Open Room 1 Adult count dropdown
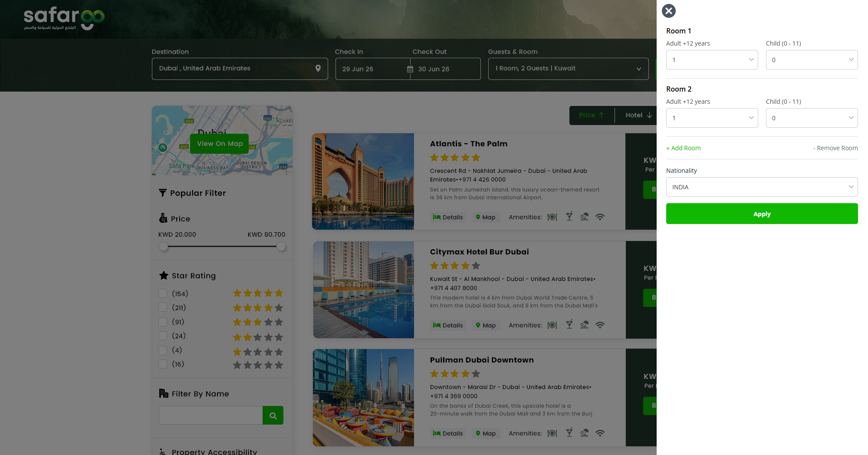Viewport: 868px width, 455px height. point(712,60)
